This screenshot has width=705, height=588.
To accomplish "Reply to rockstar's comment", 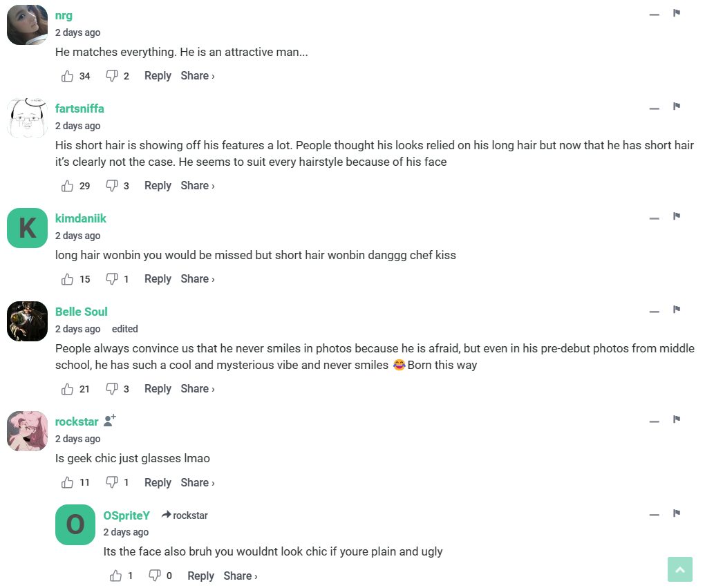I will coord(158,482).
